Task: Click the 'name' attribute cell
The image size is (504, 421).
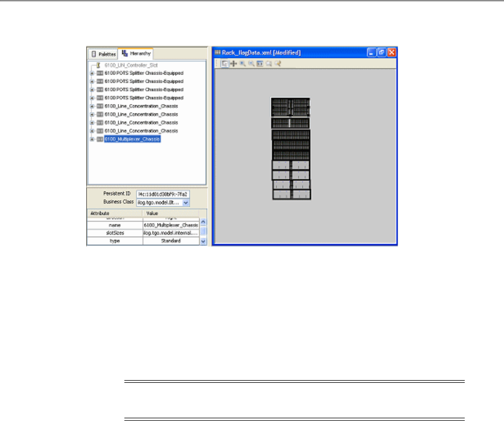Action: [x=115, y=225]
